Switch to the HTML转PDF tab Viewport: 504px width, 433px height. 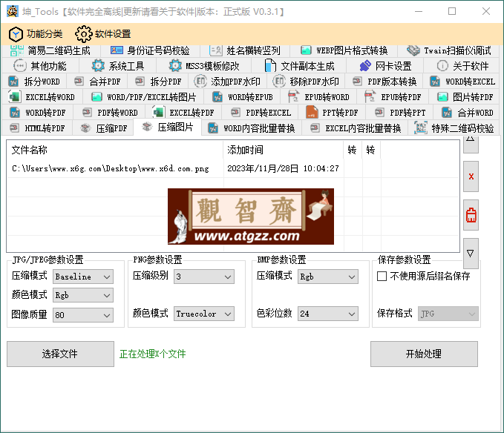tap(37, 128)
